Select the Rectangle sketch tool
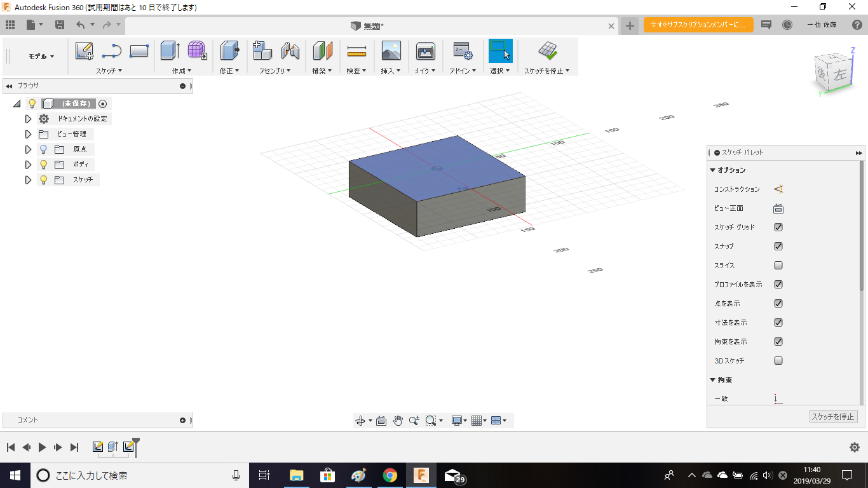Image resolution: width=868 pixels, height=488 pixels. [x=139, y=51]
